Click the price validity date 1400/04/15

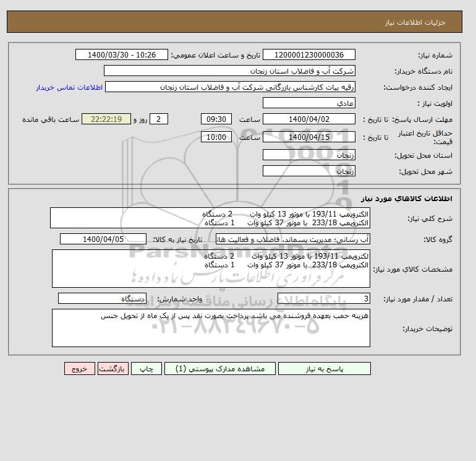coord(308,137)
